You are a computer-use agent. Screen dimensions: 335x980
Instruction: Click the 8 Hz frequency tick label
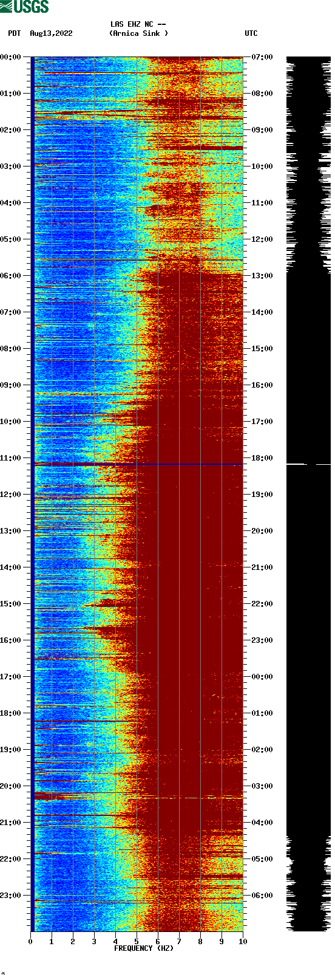pyautogui.click(x=200, y=942)
